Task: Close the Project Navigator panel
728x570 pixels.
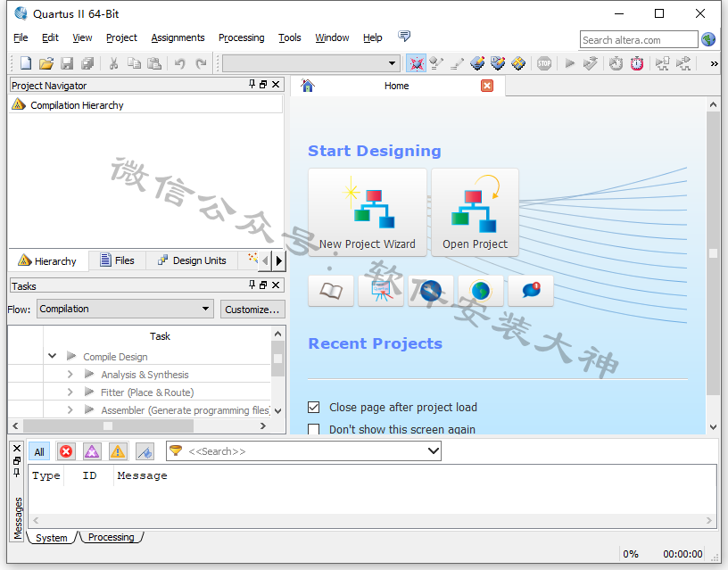Action: [276, 84]
